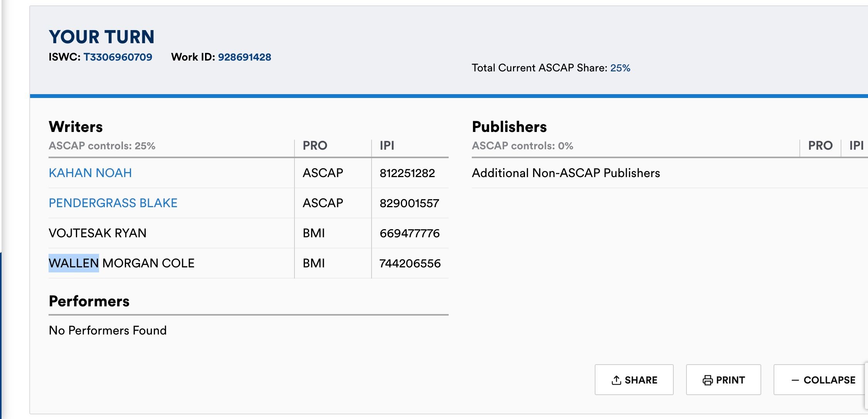Click the printer icon
This screenshot has width=868, height=419.
708,380
